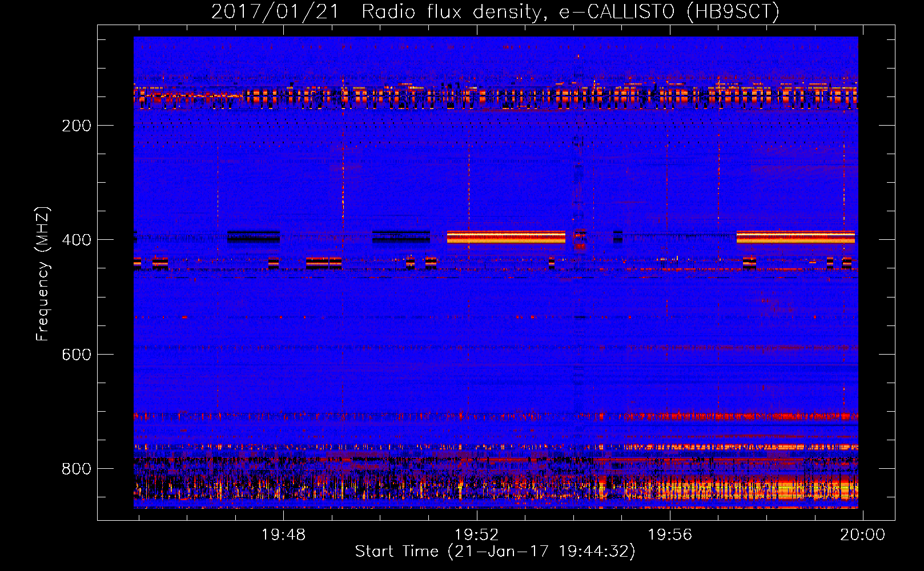Click the '20:00' time tick label

pos(862,535)
